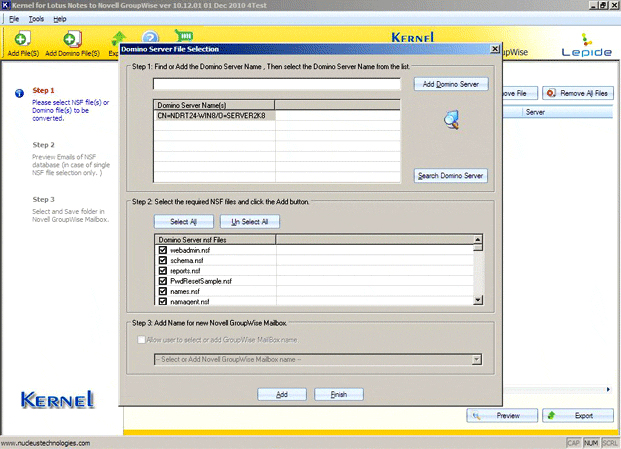
Task: Click the Lepide logo
Action: (x=587, y=45)
